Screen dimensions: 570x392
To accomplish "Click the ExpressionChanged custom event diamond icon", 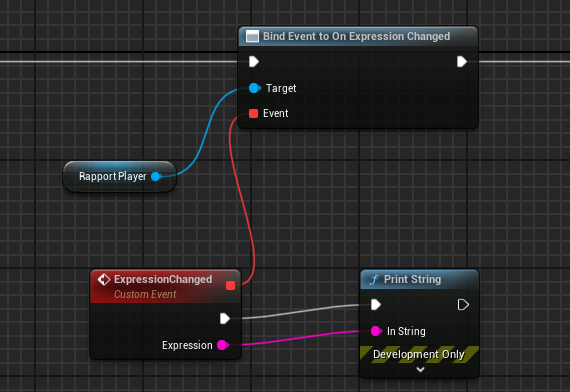I will [104, 279].
